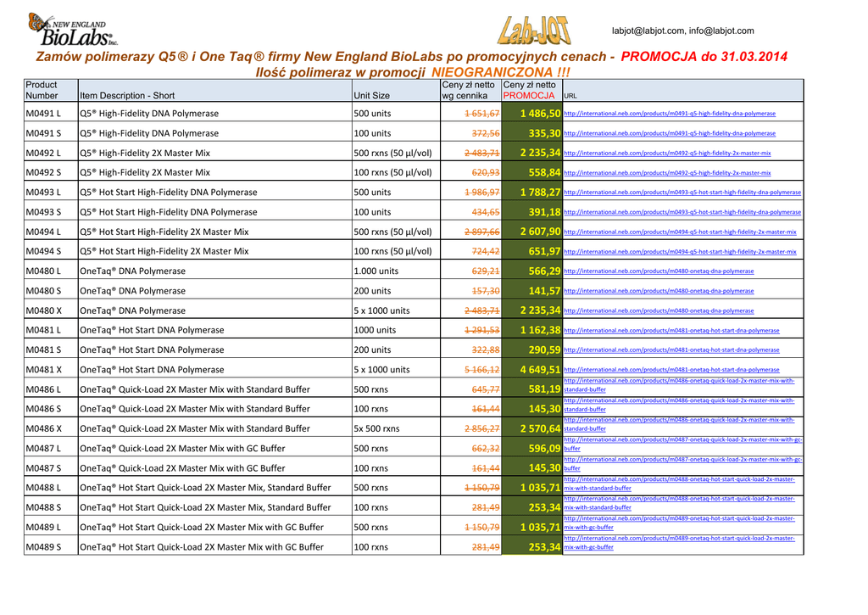Open the URL link in the M0493 L row
This screenshot has width=868, height=615.
[x=682, y=193]
